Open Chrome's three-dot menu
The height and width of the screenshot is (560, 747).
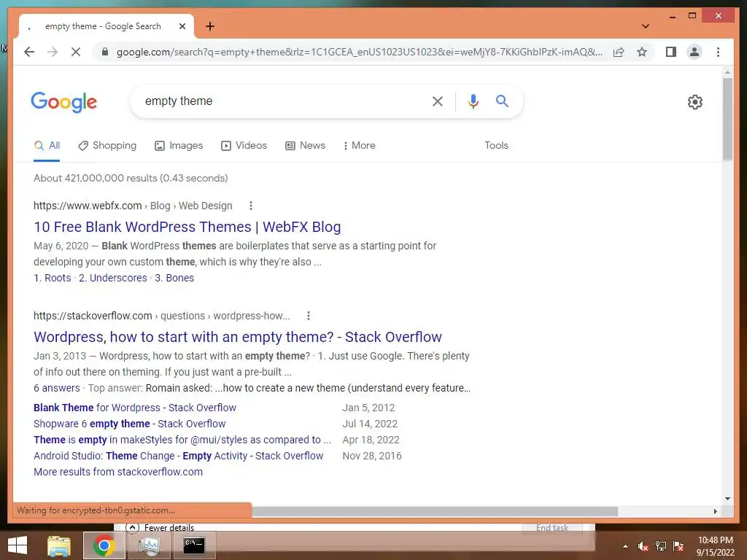718,52
